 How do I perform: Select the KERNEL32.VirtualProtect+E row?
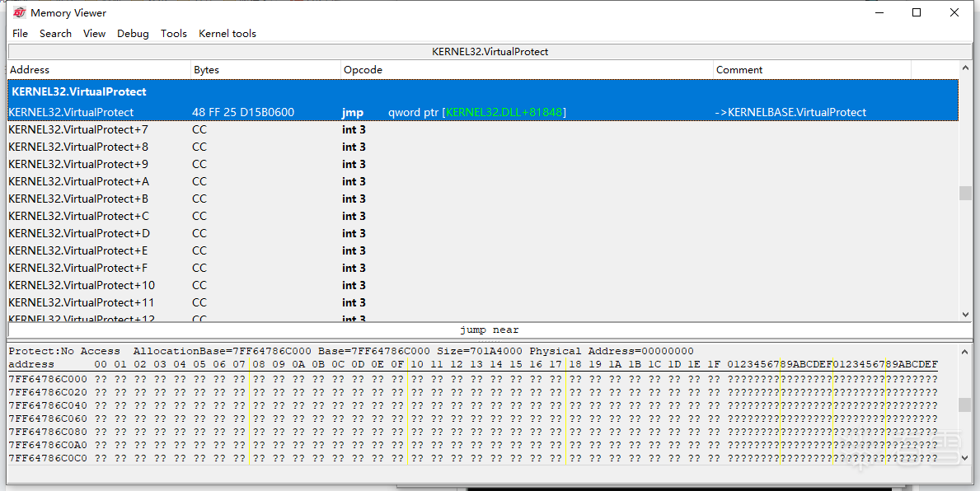point(482,251)
